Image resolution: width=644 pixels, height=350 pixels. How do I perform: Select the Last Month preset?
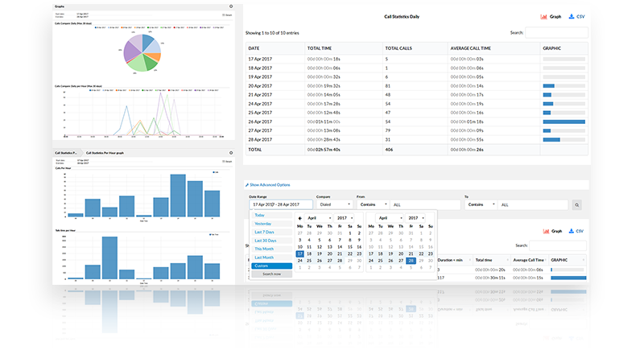tap(271, 257)
